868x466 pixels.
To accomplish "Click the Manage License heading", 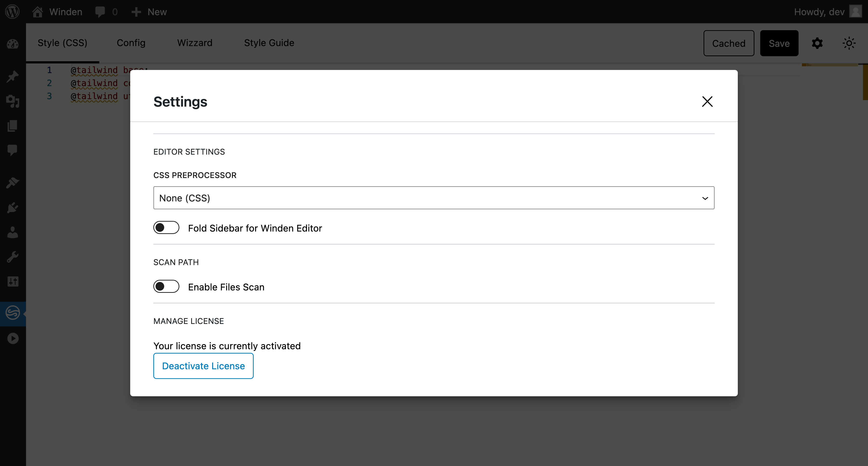I will (188, 321).
